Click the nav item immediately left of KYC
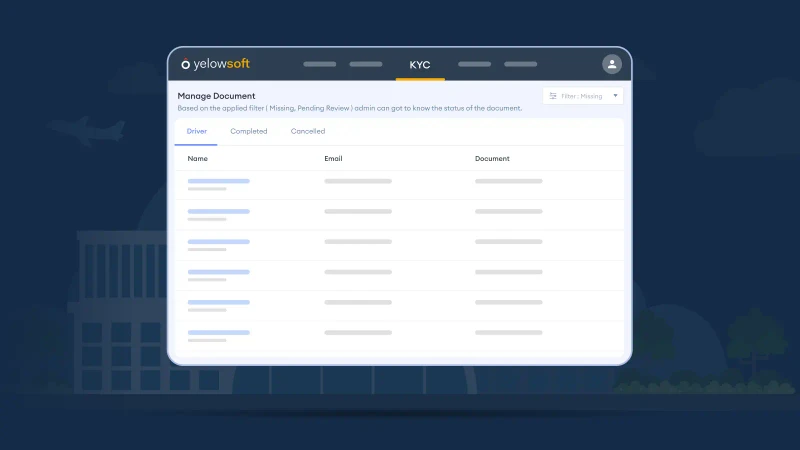 366,64
